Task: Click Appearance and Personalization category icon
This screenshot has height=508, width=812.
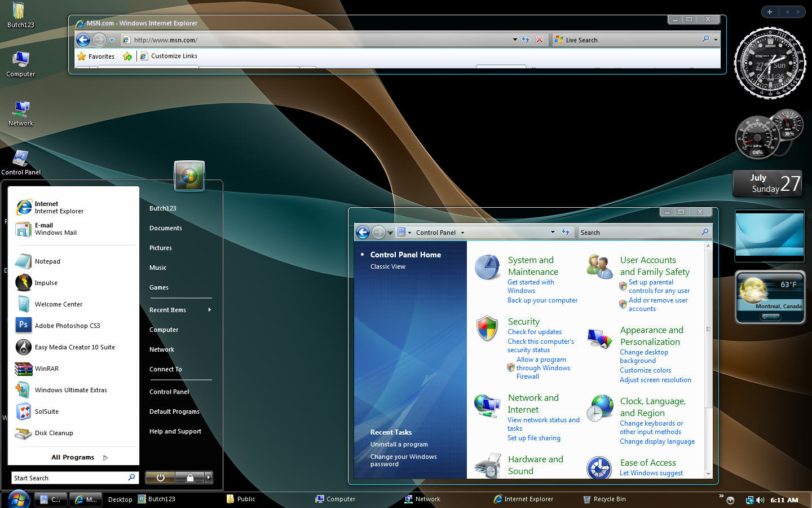Action: [599, 338]
